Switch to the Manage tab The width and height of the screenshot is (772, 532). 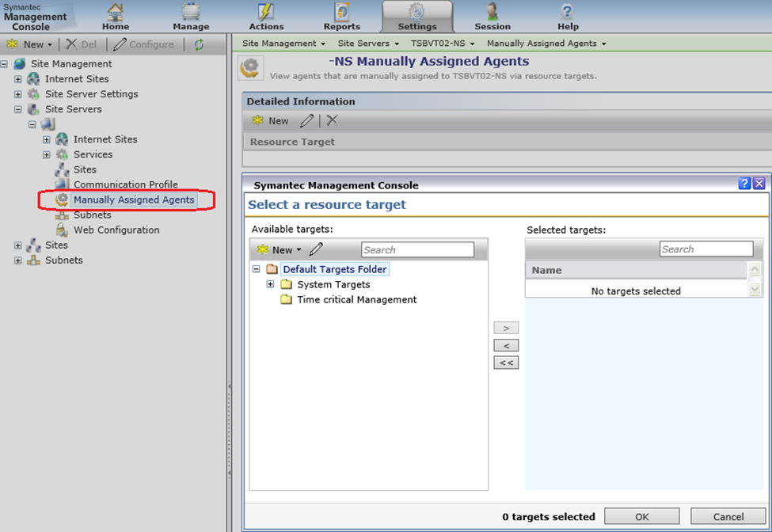(191, 17)
